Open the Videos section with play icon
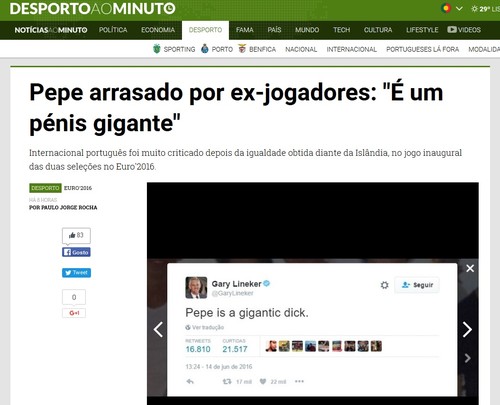 coord(464,30)
